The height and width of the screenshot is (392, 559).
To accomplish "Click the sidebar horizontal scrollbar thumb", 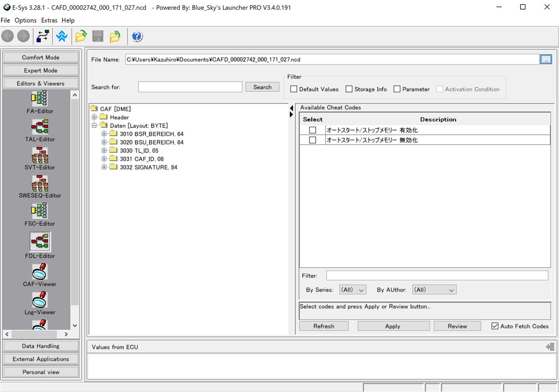I will point(34,334).
